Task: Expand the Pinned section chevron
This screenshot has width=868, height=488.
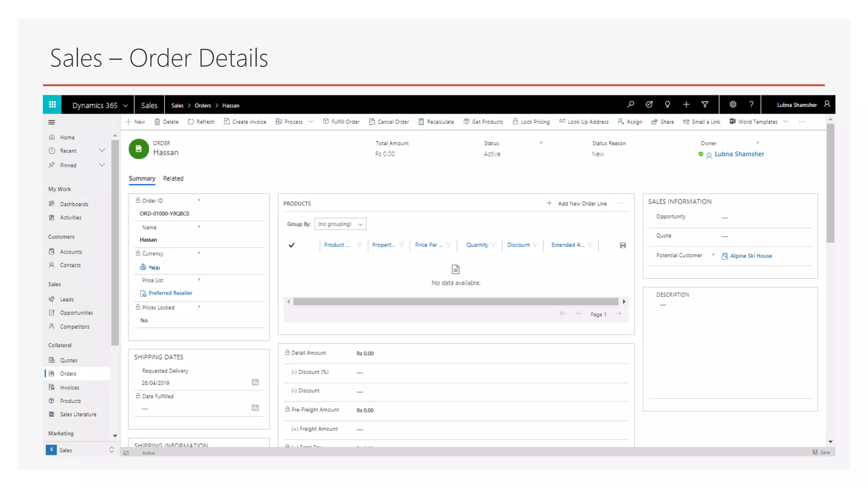Action: point(102,165)
